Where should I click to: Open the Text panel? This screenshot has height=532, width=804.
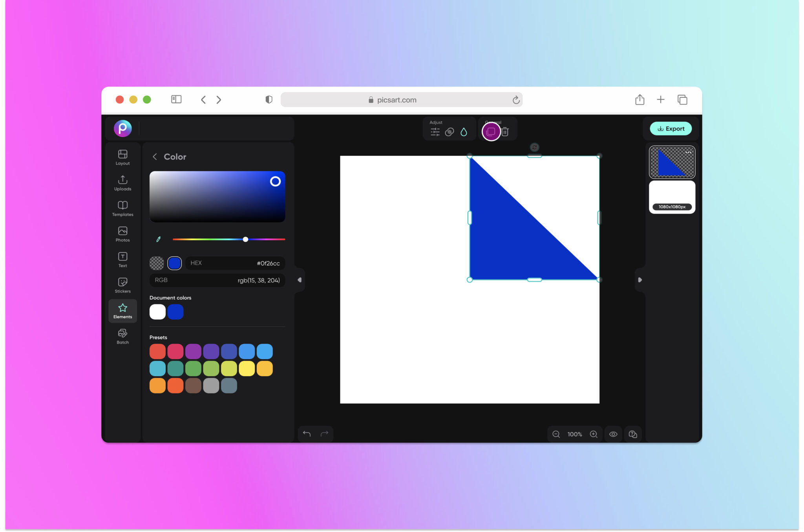pyautogui.click(x=122, y=260)
